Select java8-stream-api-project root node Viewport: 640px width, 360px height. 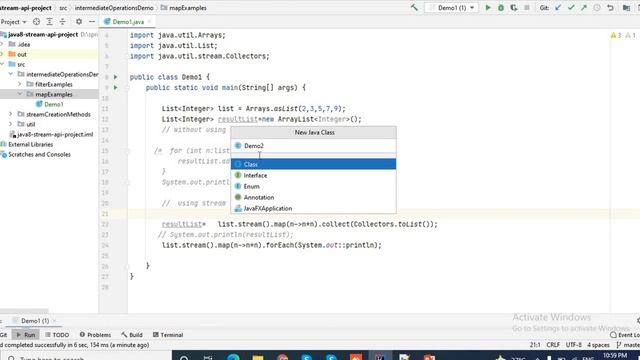point(43,34)
